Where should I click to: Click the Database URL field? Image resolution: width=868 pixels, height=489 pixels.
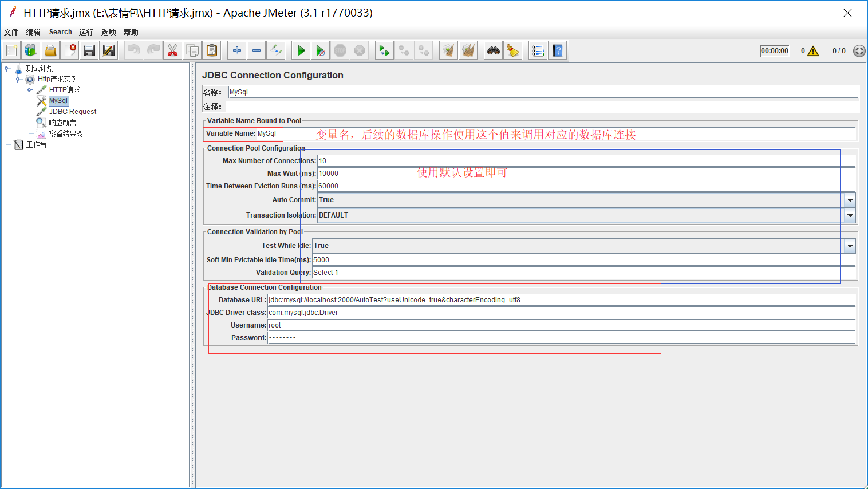[561, 300]
